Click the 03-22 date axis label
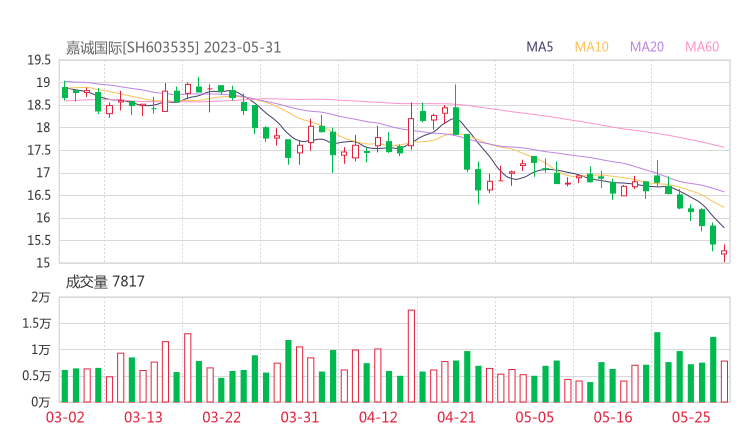This screenshot has width=740, height=440. [221, 417]
